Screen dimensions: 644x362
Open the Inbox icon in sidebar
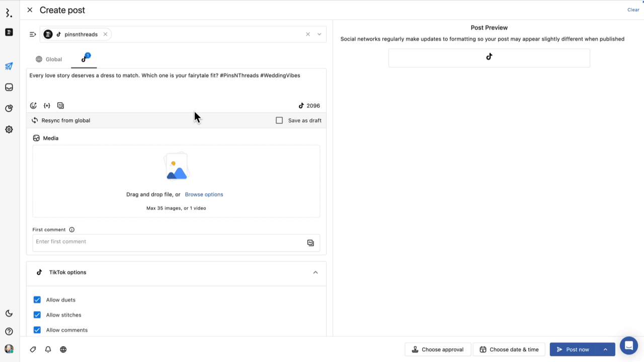point(9,87)
